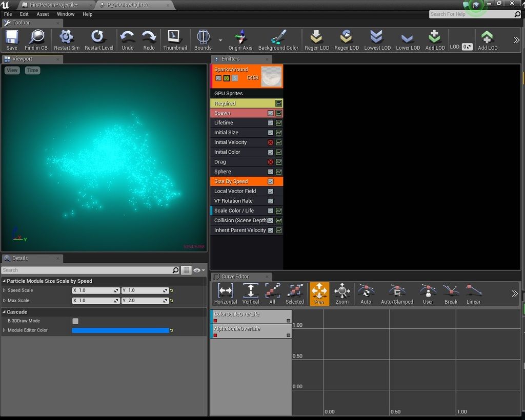Open the Asset menu
525x420 pixels.
[x=43, y=14]
